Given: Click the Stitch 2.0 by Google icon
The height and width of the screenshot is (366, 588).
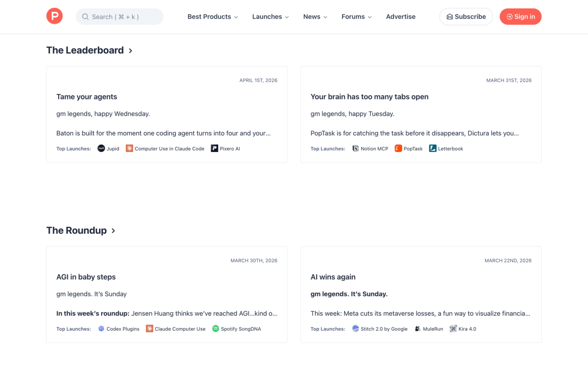Looking at the screenshot, I should pyautogui.click(x=356, y=328).
